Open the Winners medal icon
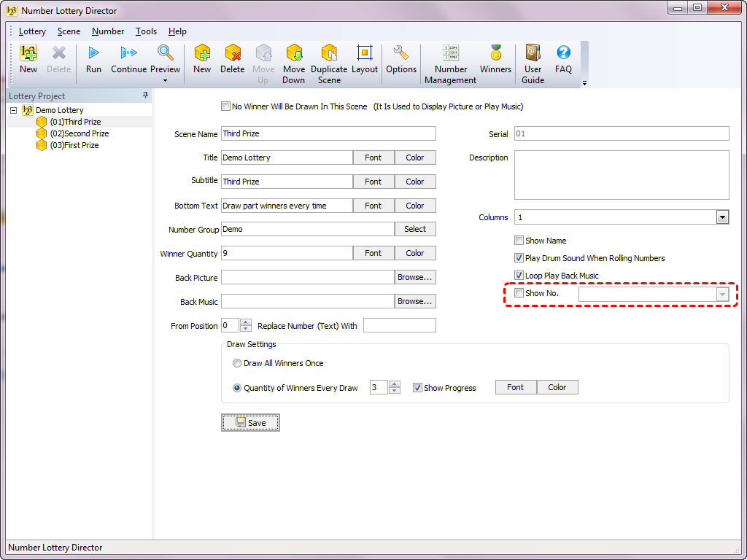747x560 pixels. [495, 53]
